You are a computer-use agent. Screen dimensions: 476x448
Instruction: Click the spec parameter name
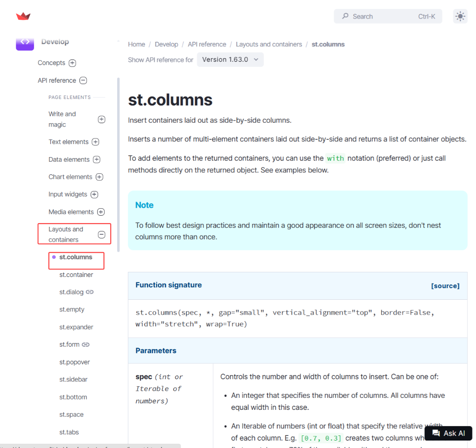tap(144, 377)
